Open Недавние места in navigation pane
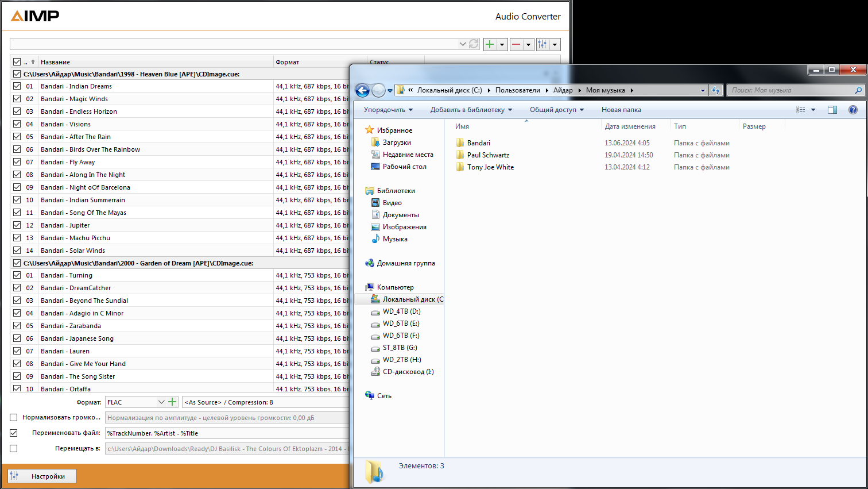This screenshot has height=489, width=868. [x=408, y=155]
